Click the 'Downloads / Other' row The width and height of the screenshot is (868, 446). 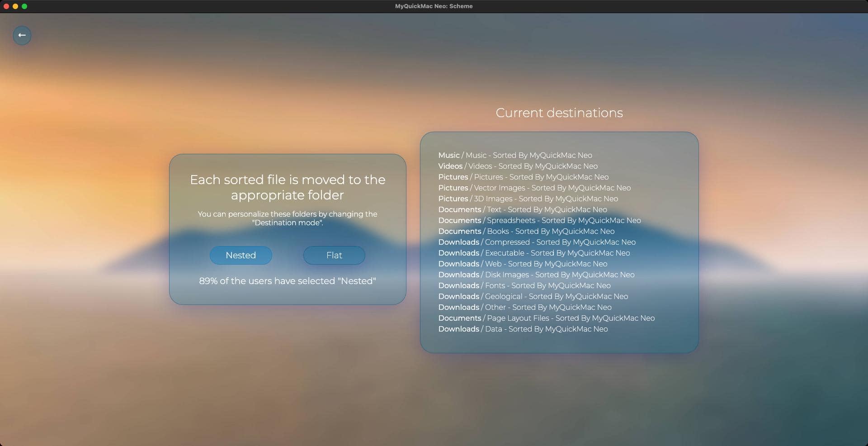525,307
